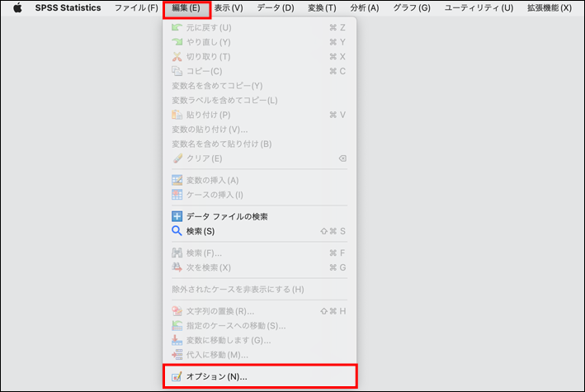Click the ⌘ V shortcut label

coord(337,115)
